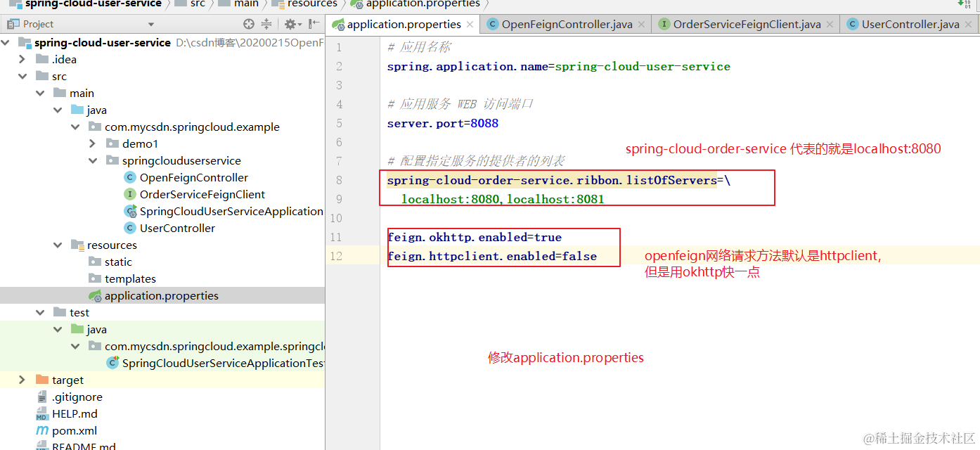
Task: Click the Project view icon beside the Project label
Action: pos(13,24)
